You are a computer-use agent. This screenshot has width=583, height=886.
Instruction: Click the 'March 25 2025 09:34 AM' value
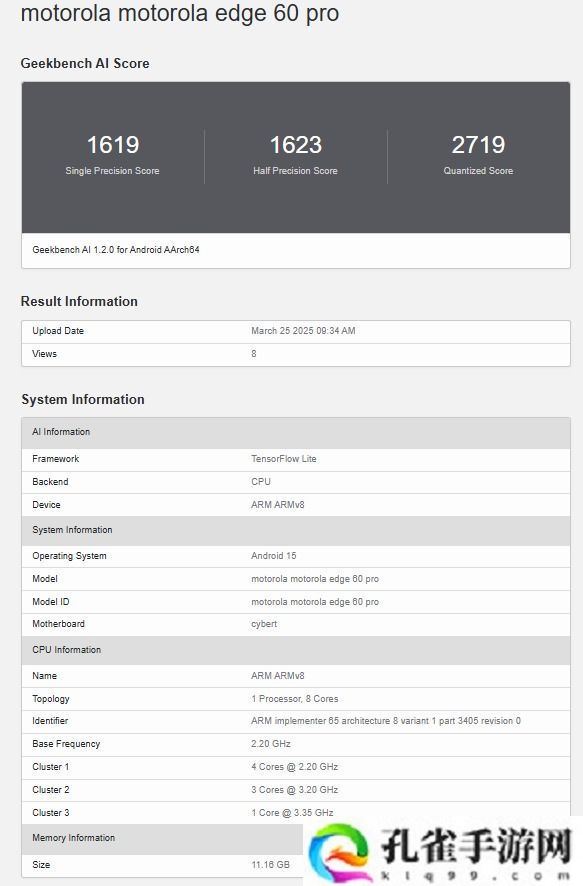coord(303,331)
